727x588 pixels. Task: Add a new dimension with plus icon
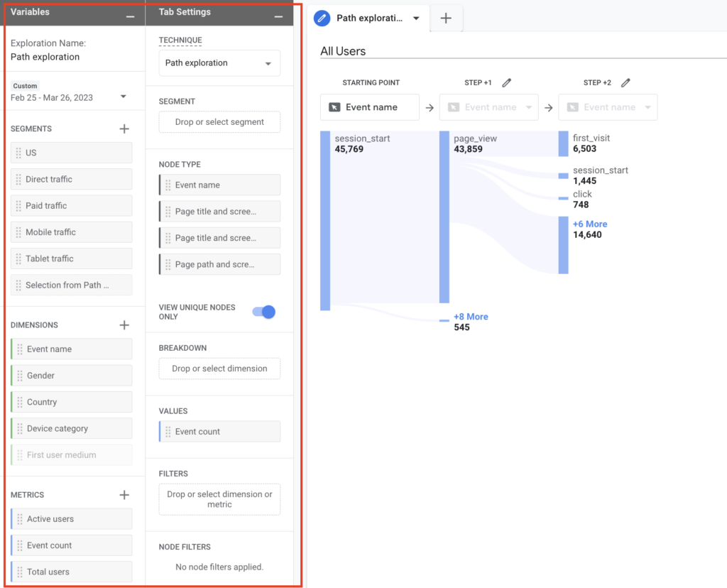click(x=124, y=325)
